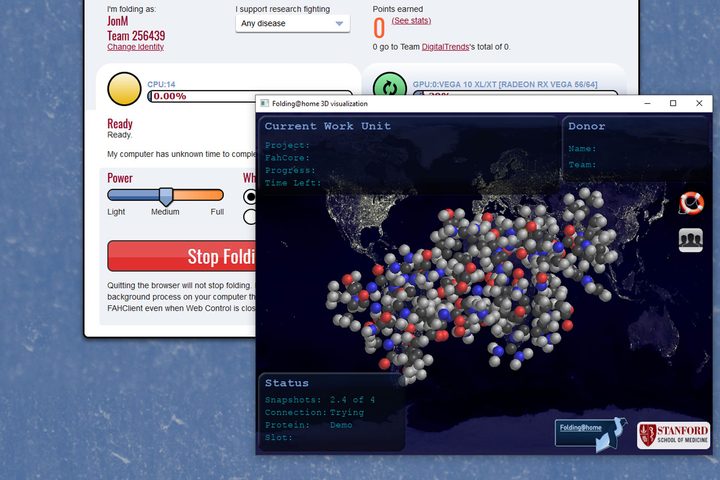Minimize the 3D visualization window

click(647, 103)
